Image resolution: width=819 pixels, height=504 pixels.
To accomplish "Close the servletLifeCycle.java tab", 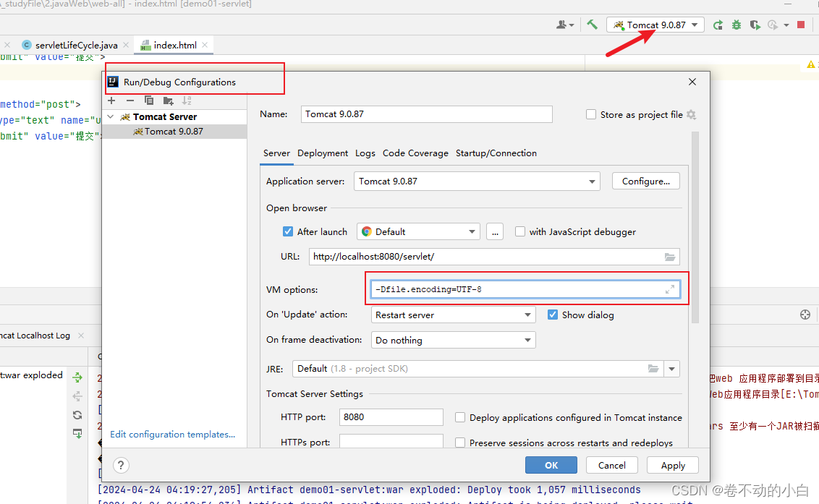I will pyautogui.click(x=126, y=45).
